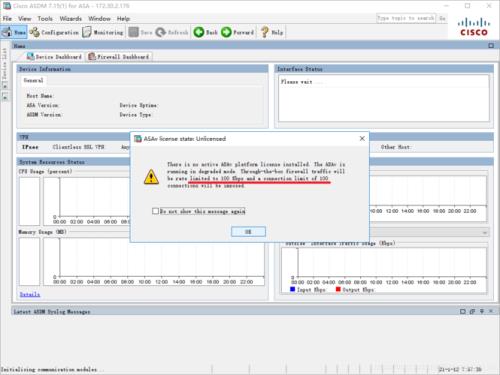Screen dimensions: 500x375
Task: Open the View menu
Action: (x=25, y=19)
